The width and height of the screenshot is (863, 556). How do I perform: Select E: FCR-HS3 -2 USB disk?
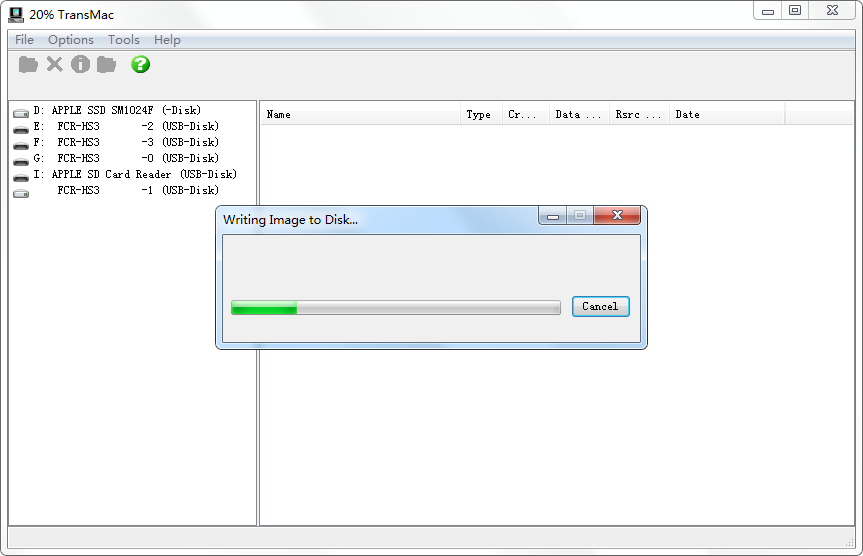pyautogui.click(x=126, y=126)
